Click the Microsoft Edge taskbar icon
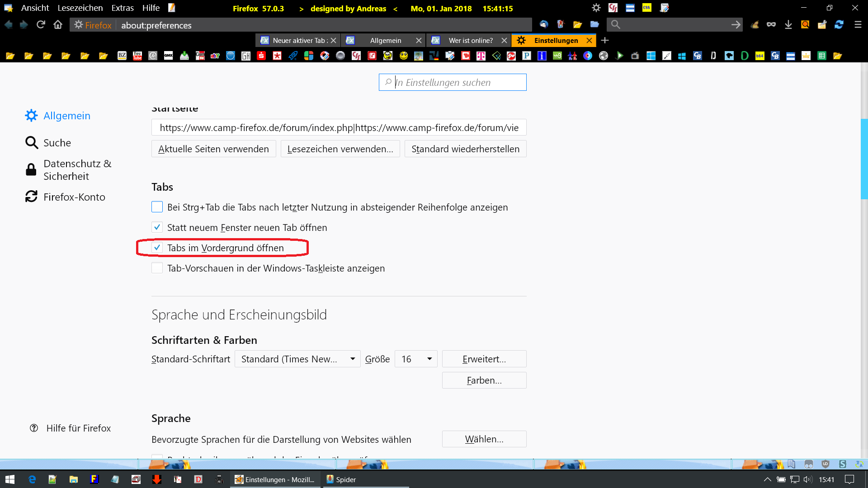Image resolution: width=868 pixels, height=488 pixels. (x=32, y=479)
